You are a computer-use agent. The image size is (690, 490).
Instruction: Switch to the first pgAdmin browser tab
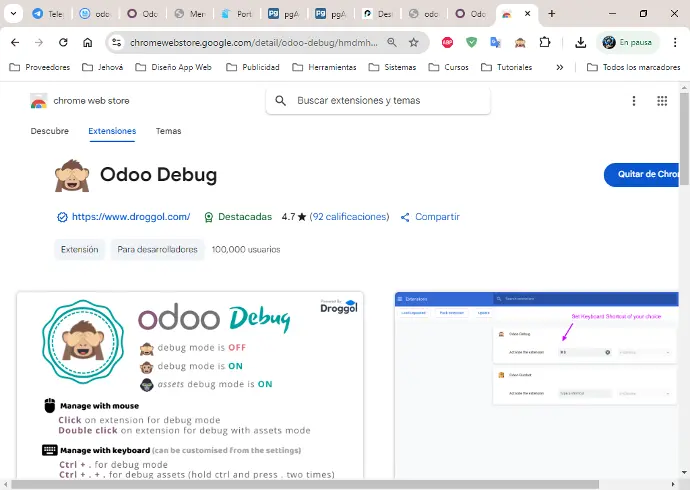tap(284, 14)
